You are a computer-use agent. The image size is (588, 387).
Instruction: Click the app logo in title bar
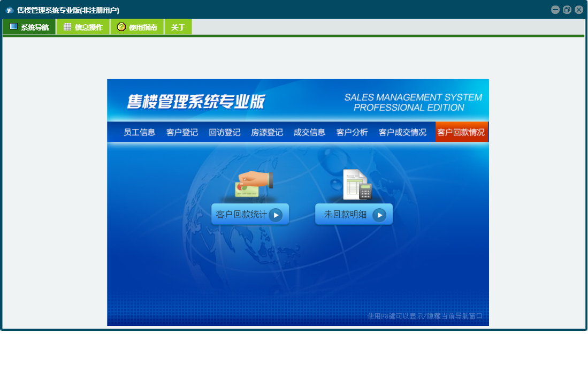pos(9,10)
